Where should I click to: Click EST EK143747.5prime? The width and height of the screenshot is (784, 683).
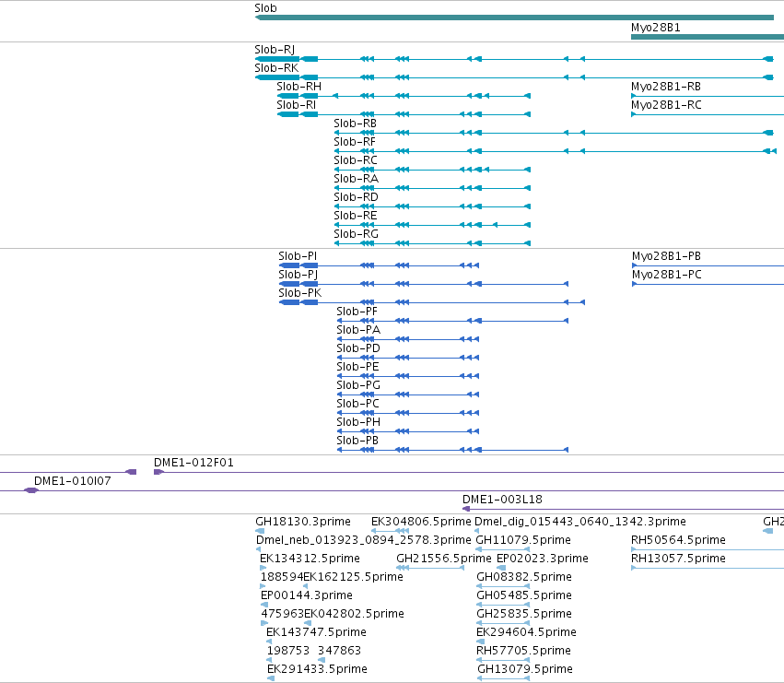[316, 632]
